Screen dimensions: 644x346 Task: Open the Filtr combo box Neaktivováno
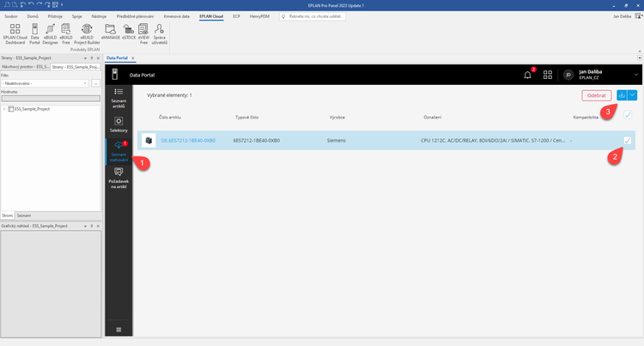pos(45,83)
